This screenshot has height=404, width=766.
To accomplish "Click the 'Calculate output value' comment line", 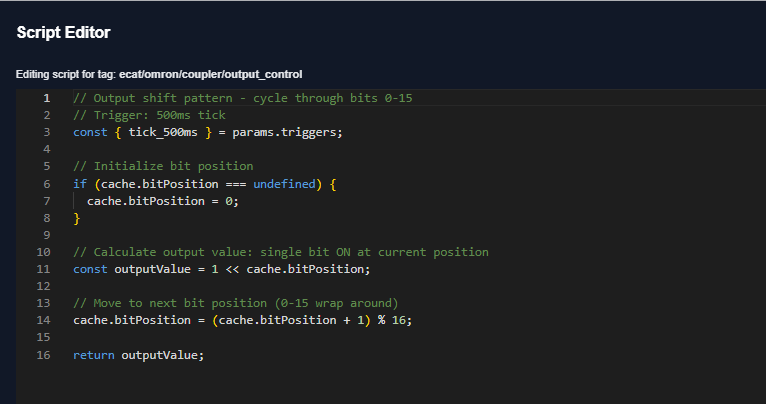I will point(280,252).
